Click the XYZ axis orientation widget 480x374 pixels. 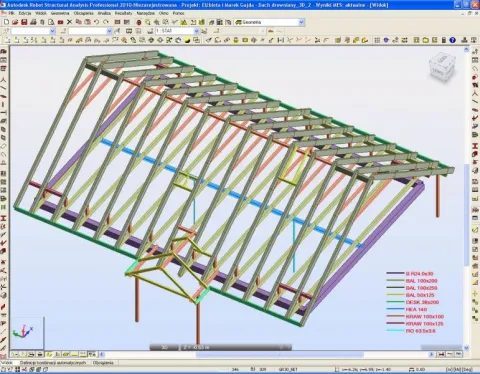tap(23, 332)
